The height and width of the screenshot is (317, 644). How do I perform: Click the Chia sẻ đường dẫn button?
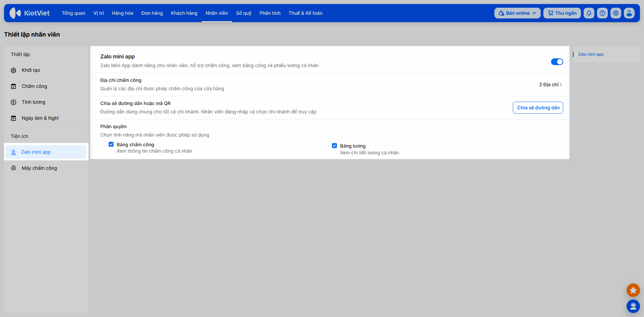point(538,108)
